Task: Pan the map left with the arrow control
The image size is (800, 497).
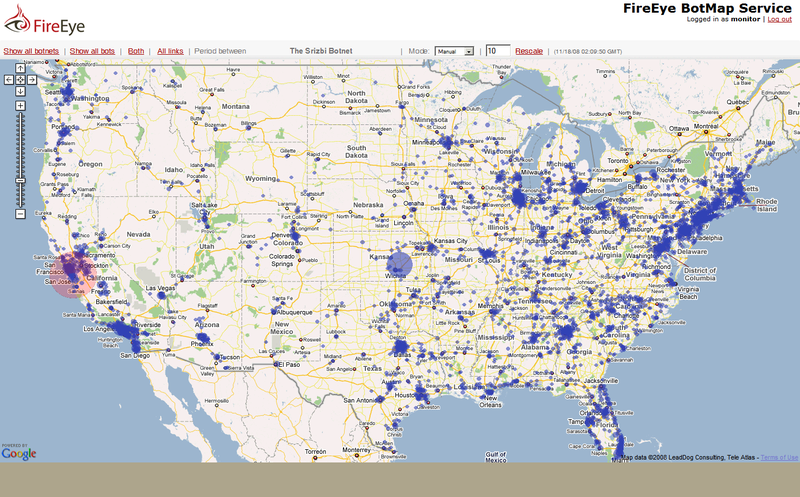Action: point(9,80)
